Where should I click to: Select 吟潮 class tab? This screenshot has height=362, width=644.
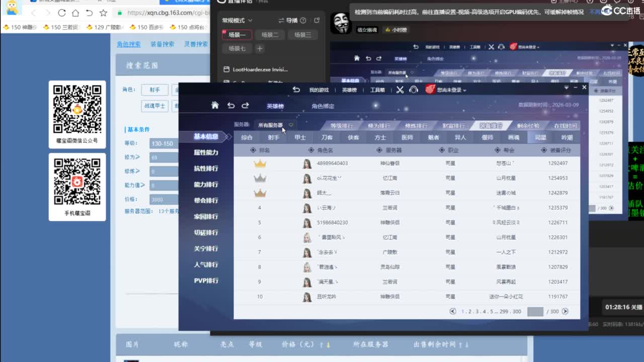coord(567,137)
